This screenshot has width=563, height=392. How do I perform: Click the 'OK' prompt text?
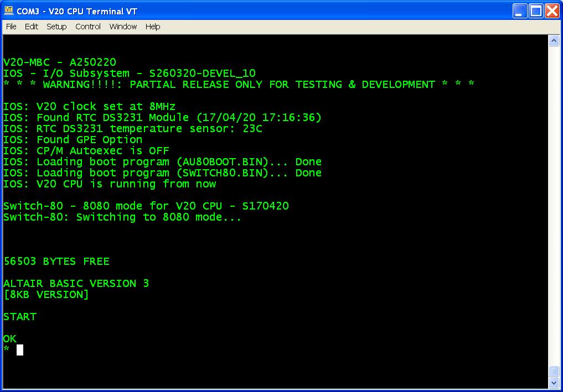pos(10,338)
